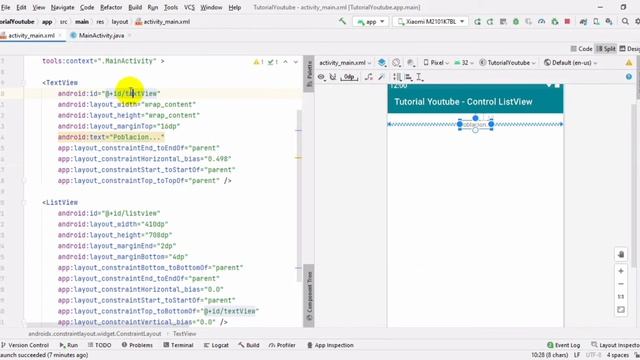640x360 pixels.
Task: Set the Default Margins 0dp button
Action: click(x=349, y=77)
